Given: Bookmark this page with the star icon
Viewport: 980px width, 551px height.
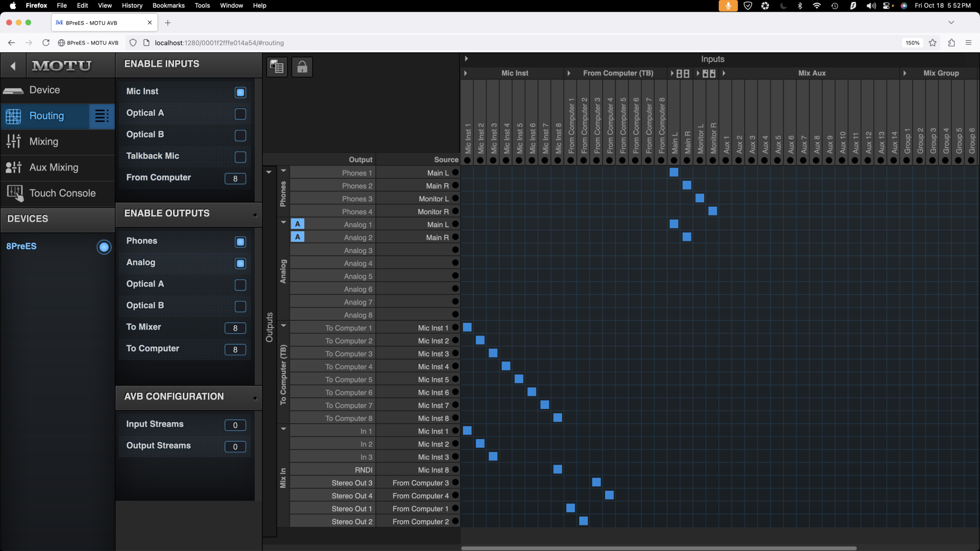Looking at the screenshot, I should coord(932,43).
